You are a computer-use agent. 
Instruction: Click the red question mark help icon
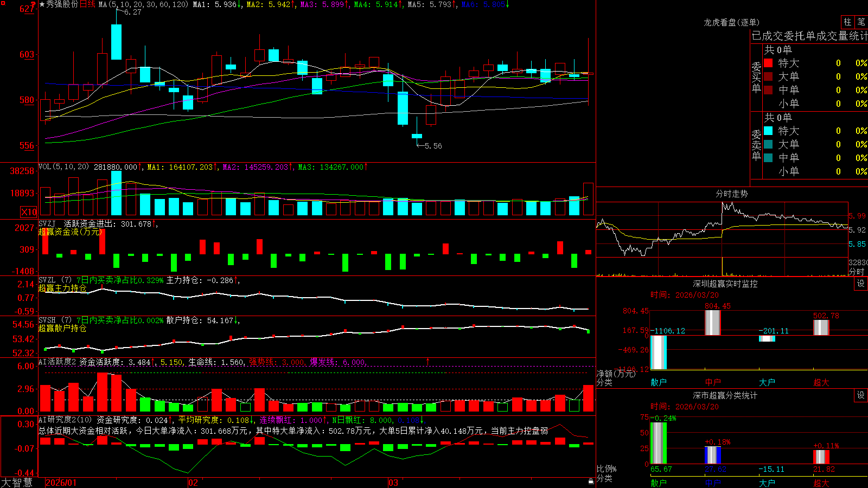pyautogui.click(x=34, y=4)
